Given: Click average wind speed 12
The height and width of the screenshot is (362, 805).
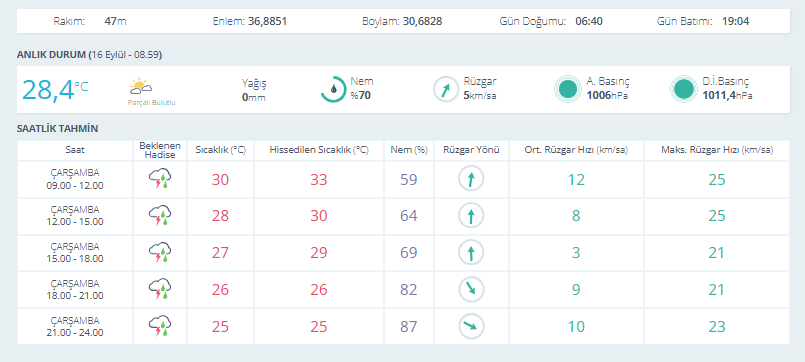Looking at the screenshot, I should click(576, 180).
